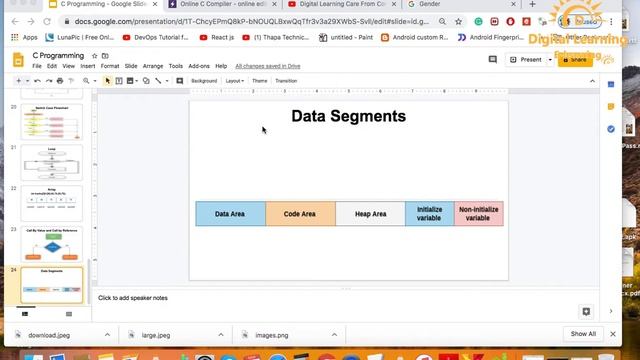640x360 pixels.
Task: Open the File menu
Action: click(x=37, y=66)
